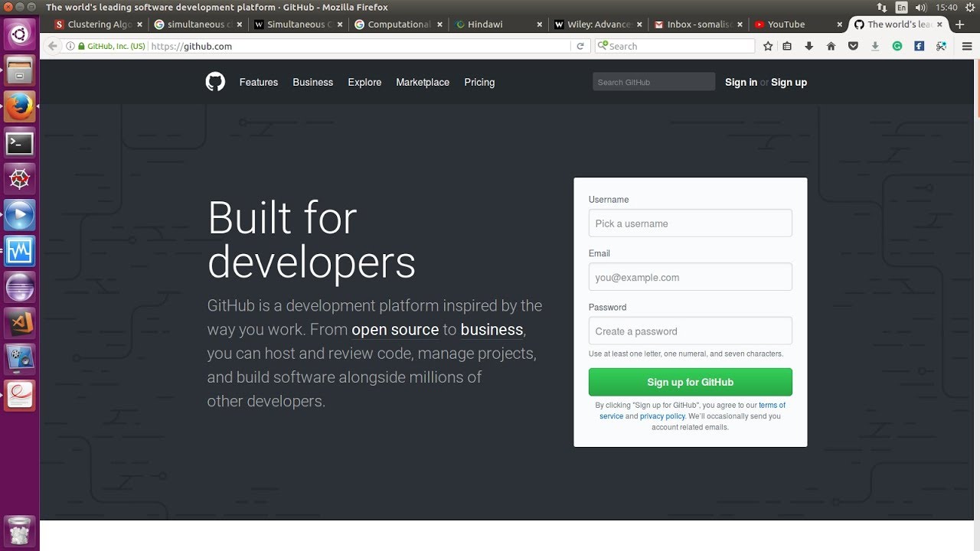
Task: Bookmark this page with the star icon
Action: (768, 46)
